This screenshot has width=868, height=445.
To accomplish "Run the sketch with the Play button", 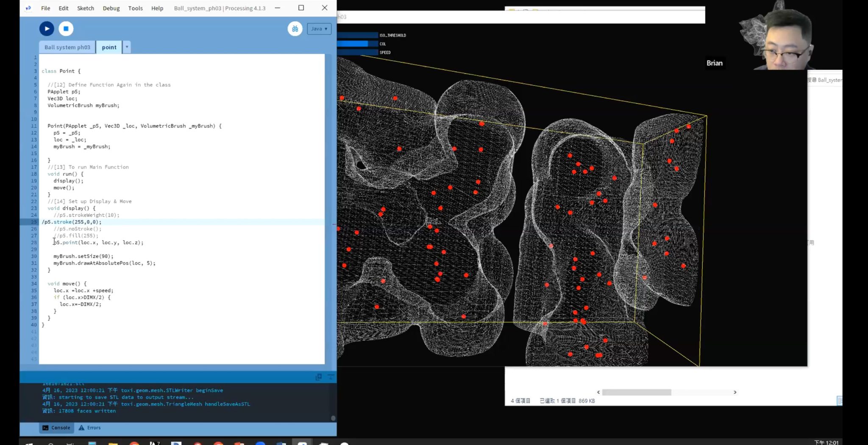I will coord(47,29).
